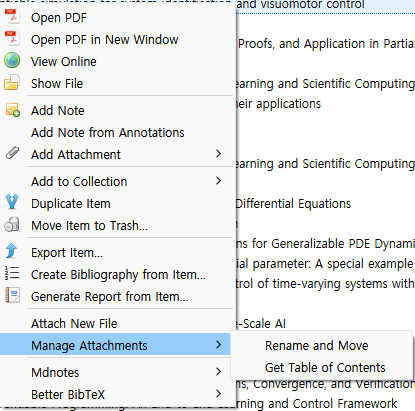415x411 pixels.
Task: Open the Mdnotes menu entry
Action: [118, 373]
